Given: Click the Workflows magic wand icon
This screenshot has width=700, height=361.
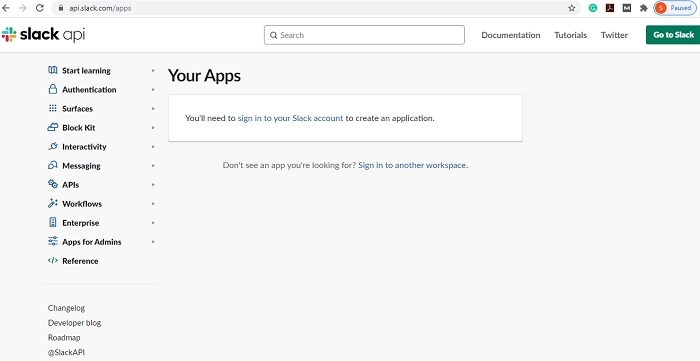Looking at the screenshot, I should (53, 203).
